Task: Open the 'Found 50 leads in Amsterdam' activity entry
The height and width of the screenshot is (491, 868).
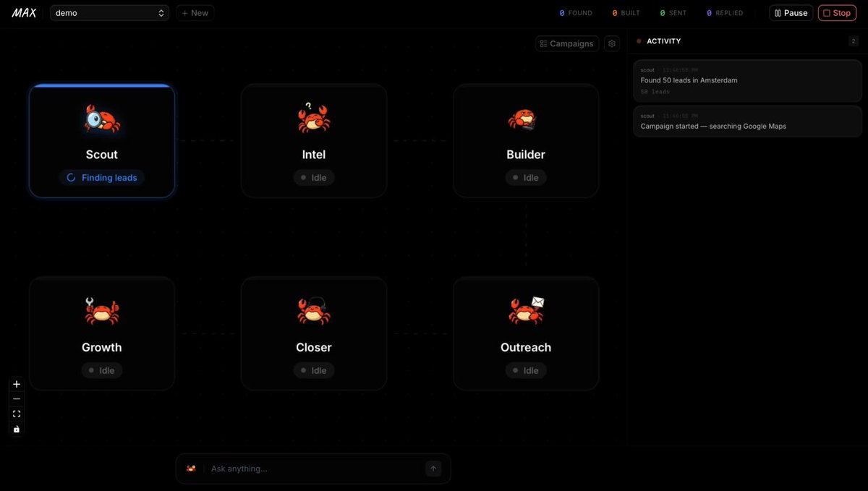Action: pos(748,80)
